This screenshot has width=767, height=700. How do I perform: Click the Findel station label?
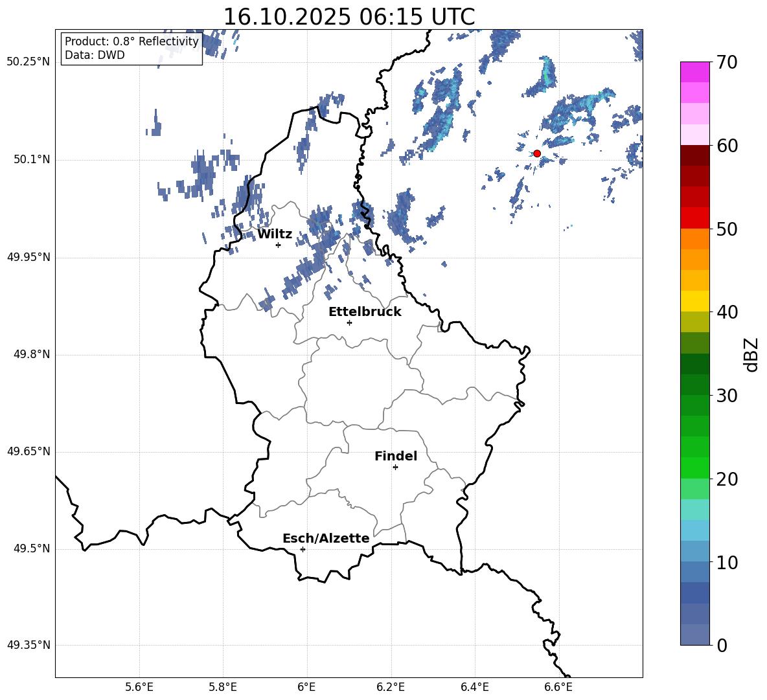(x=396, y=456)
